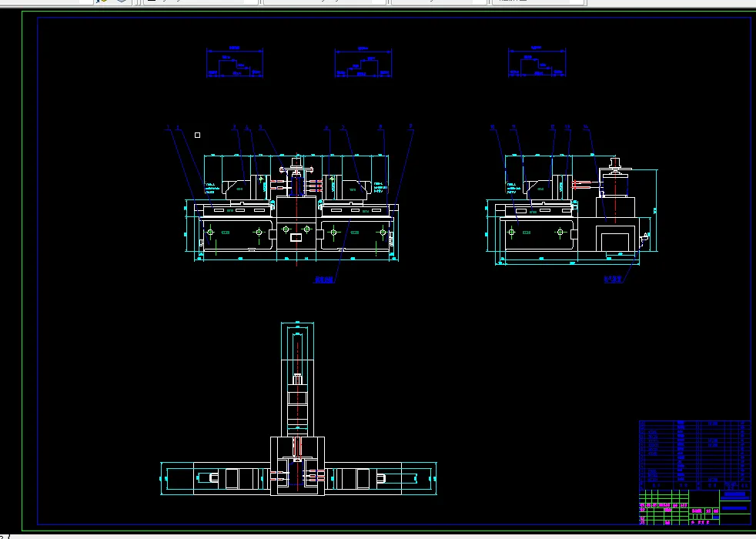Select the T-shaped top plan view

[x=298, y=409]
